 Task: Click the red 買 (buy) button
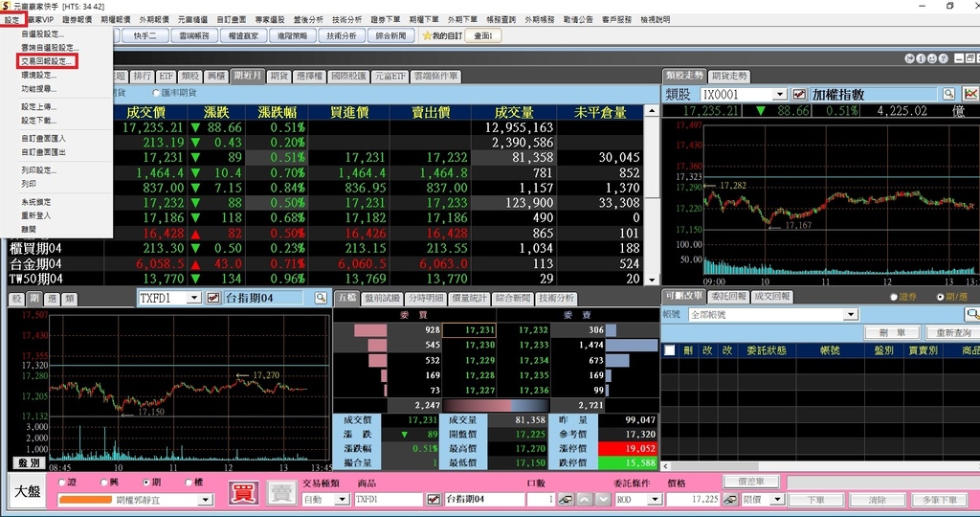coord(243,493)
